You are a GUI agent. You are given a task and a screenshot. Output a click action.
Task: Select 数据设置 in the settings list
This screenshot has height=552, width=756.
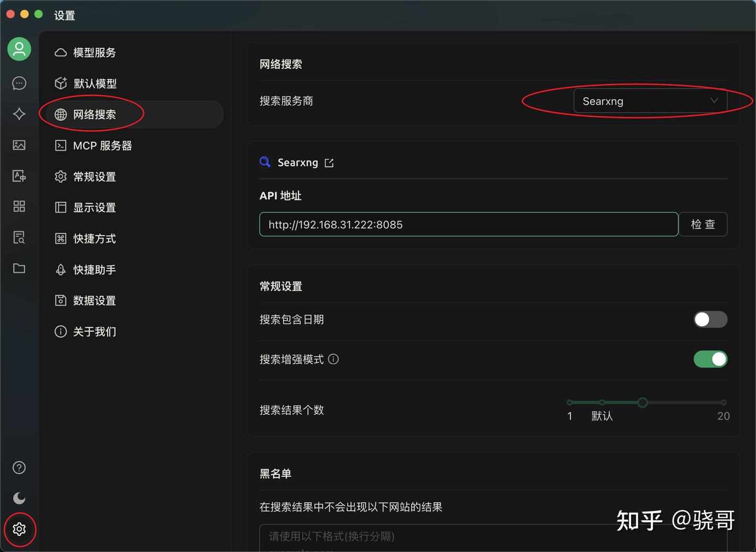pyautogui.click(x=94, y=300)
